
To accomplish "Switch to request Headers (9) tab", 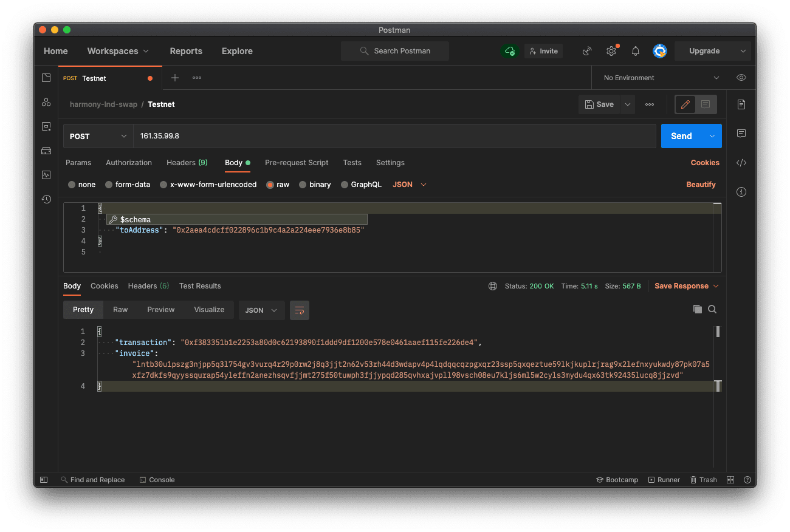I will [x=187, y=163].
